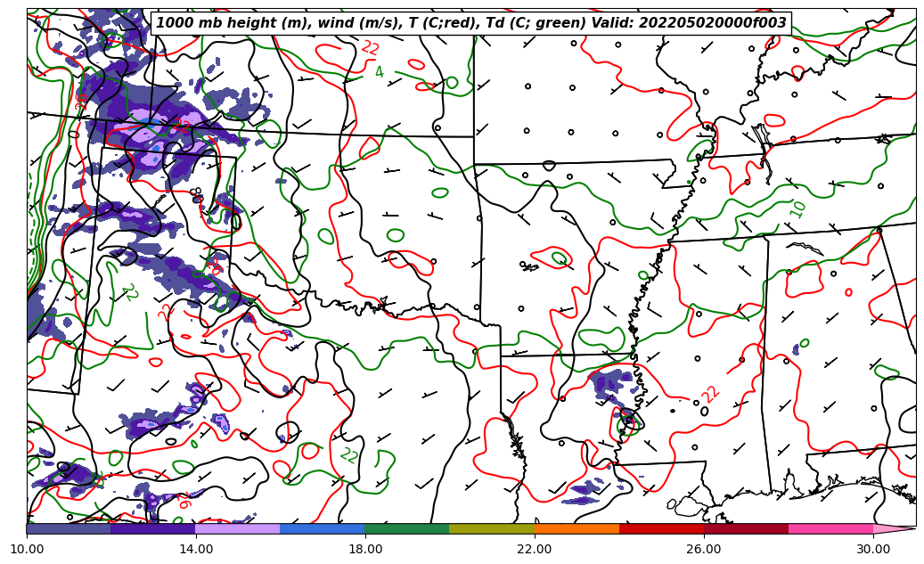This screenshot has width=924, height=564.
Task: Select the deep purple 12–14 colorbar segment
Action: click(x=153, y=528)
